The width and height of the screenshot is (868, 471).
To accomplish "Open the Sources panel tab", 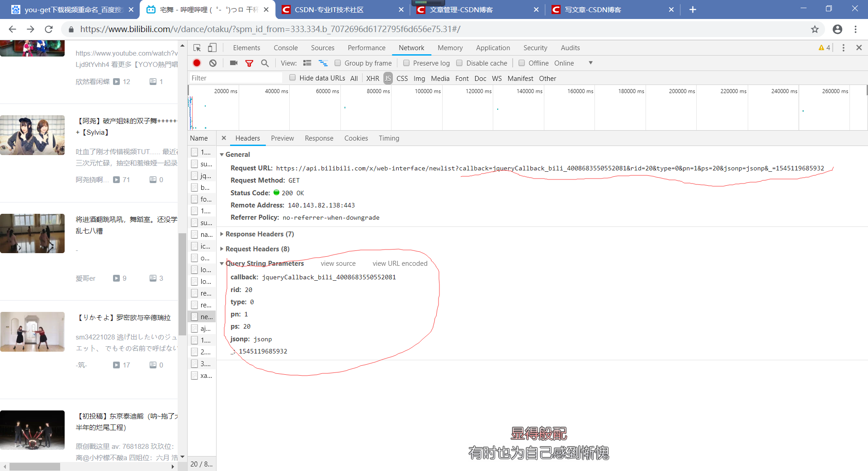I will (x=323, y=48).
